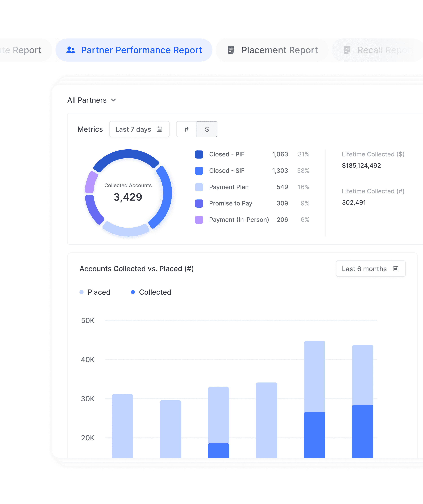The width and height of the screenshot is (423, 504).
Task: Open the All Partners dropdown
Action: point(87,100)
